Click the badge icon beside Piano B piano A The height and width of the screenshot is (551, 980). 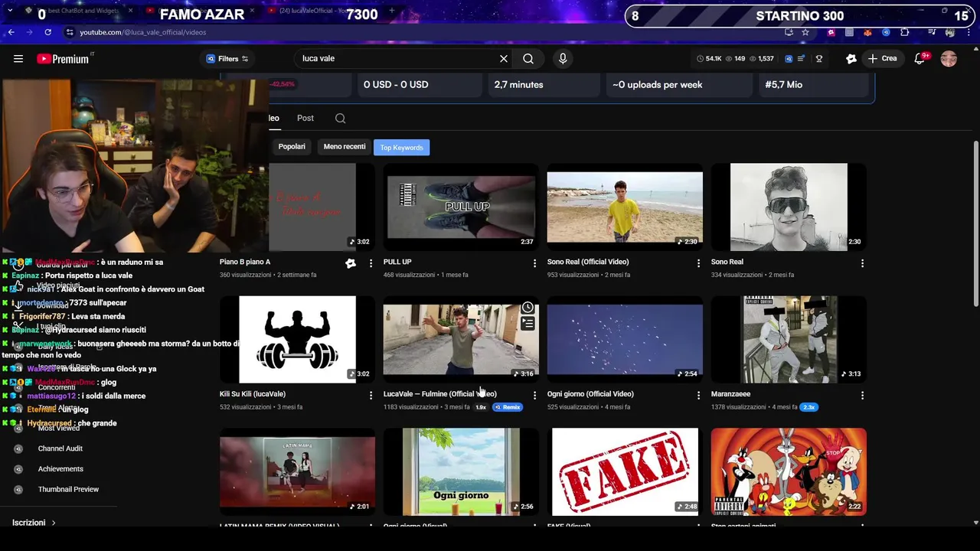tap(351, 263)
